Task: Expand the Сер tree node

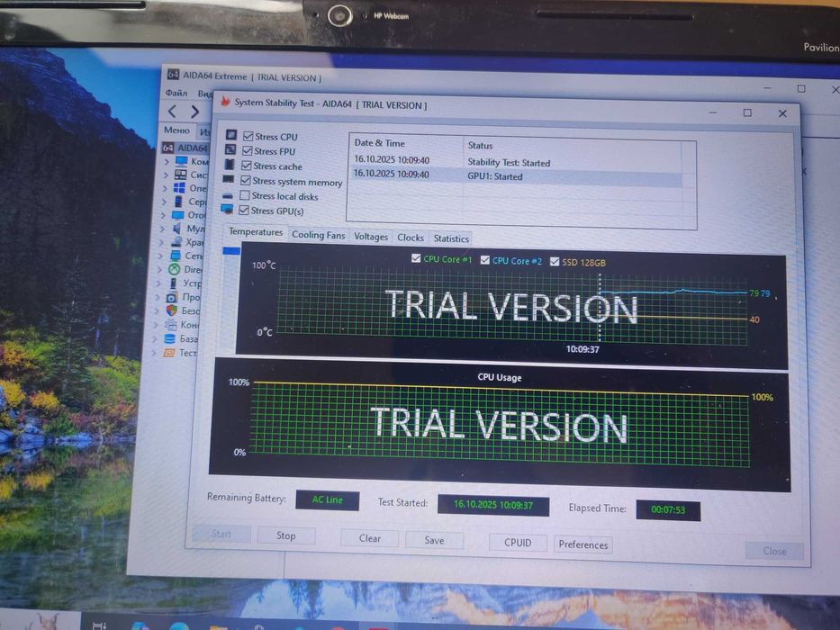Action: point(163,202)
